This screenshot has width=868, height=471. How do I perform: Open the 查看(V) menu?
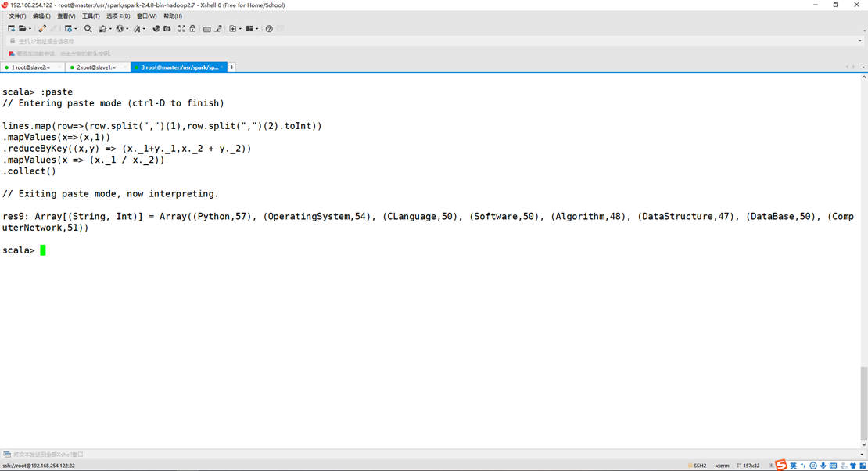(66, 16)
